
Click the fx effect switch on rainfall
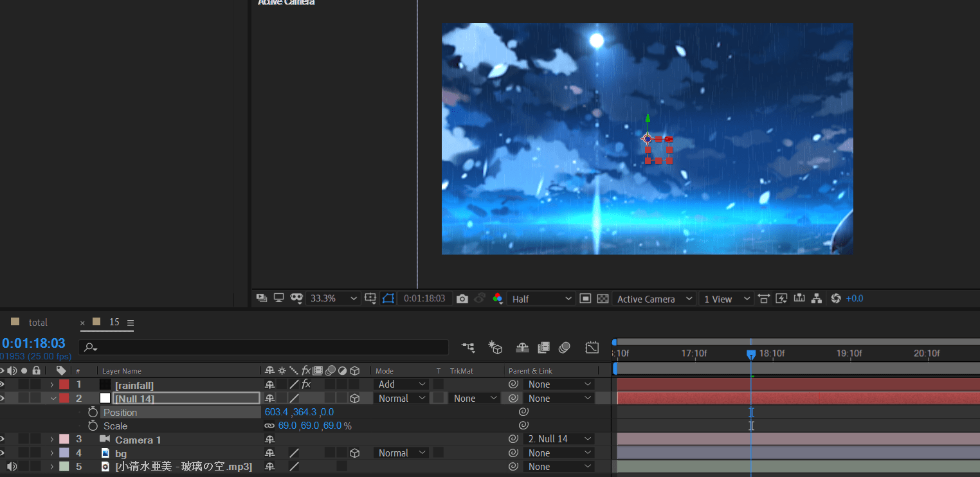click(x=306, y=384)
